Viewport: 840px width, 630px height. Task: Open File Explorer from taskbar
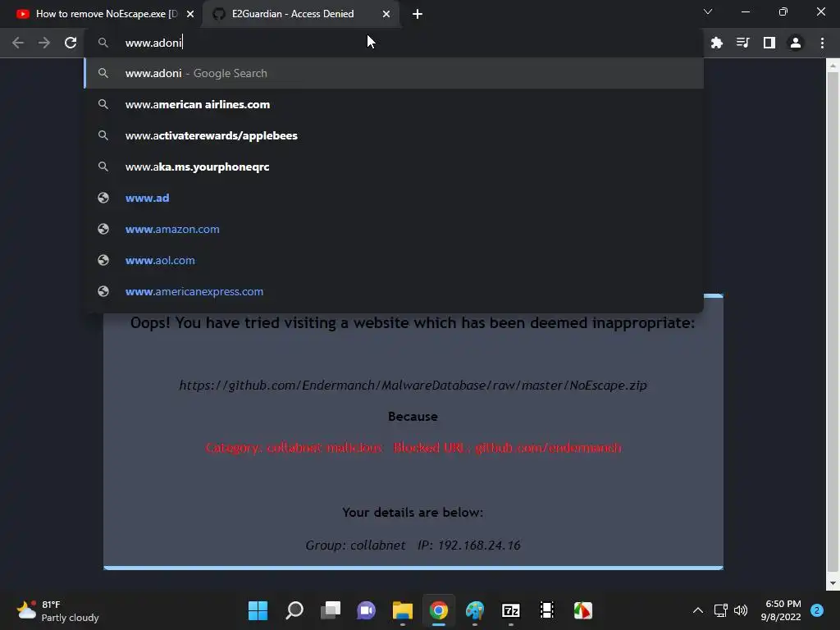tap(403, 610)
